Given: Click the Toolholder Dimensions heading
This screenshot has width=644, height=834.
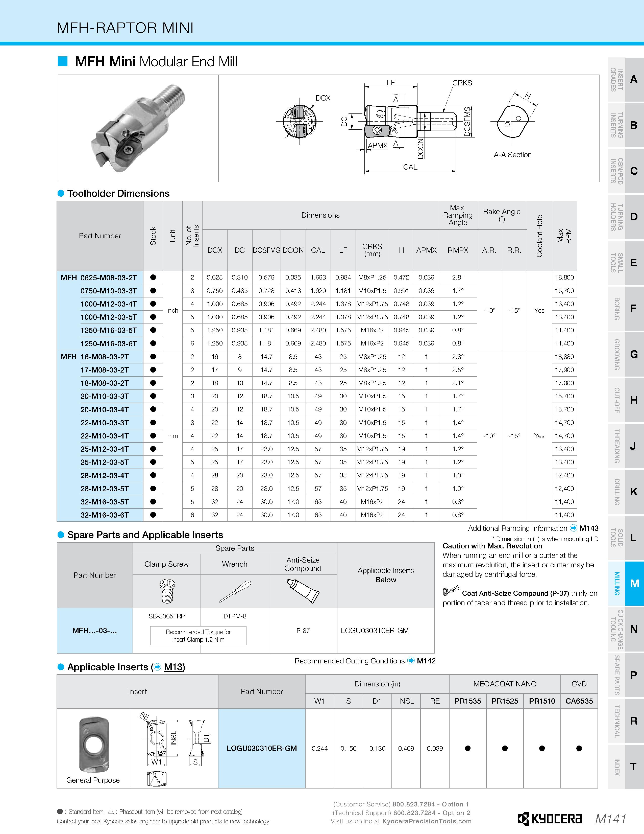Looking at the screenshot, I should pos(118,193).
